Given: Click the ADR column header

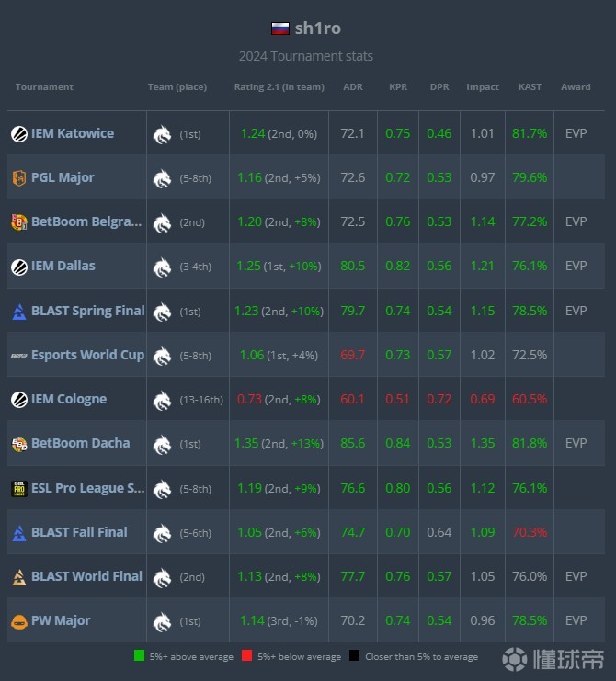Looking at the screenshot, I should (352, 87).
